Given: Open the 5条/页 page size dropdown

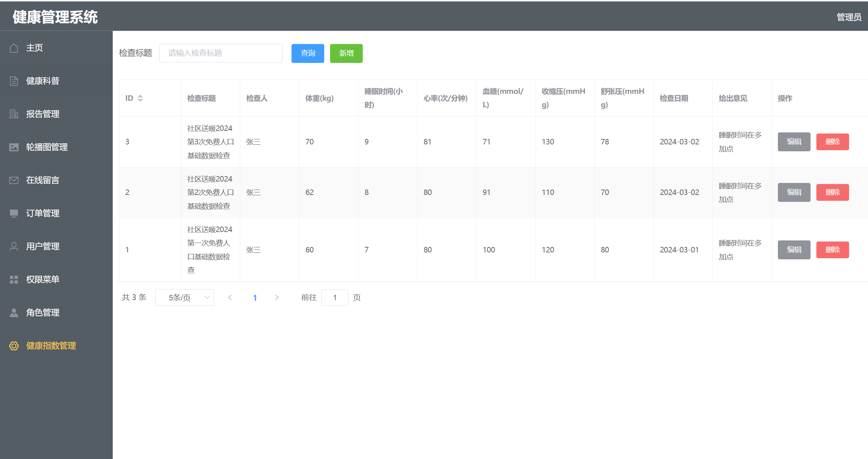Looking at the screenshot, I should pos(185,298).
